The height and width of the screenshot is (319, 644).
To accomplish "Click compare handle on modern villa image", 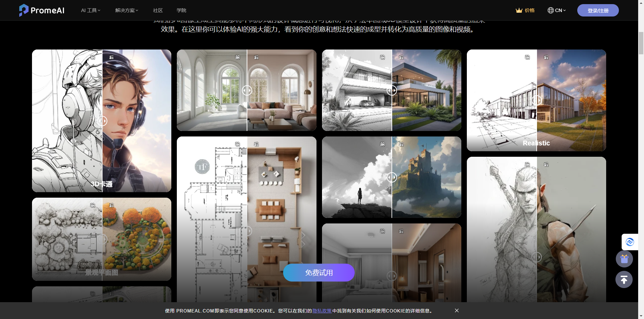I will pyautogui.click(x=392, y=90).
